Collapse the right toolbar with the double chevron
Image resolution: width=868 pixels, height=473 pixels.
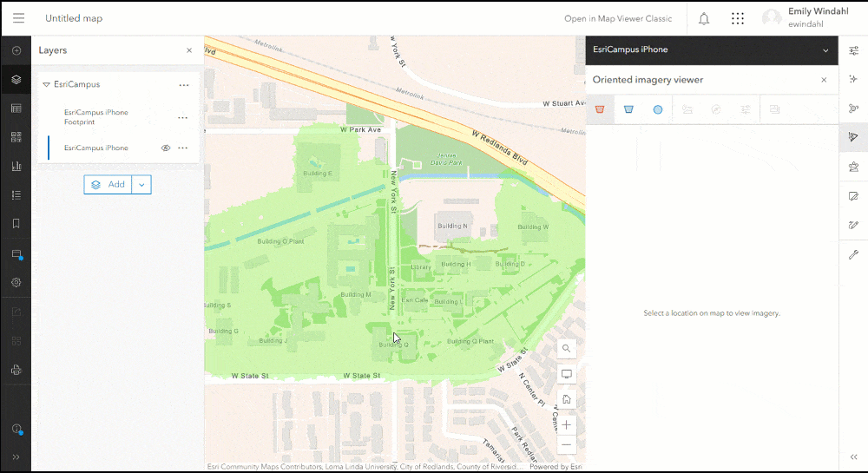click(x=853, y=457)
